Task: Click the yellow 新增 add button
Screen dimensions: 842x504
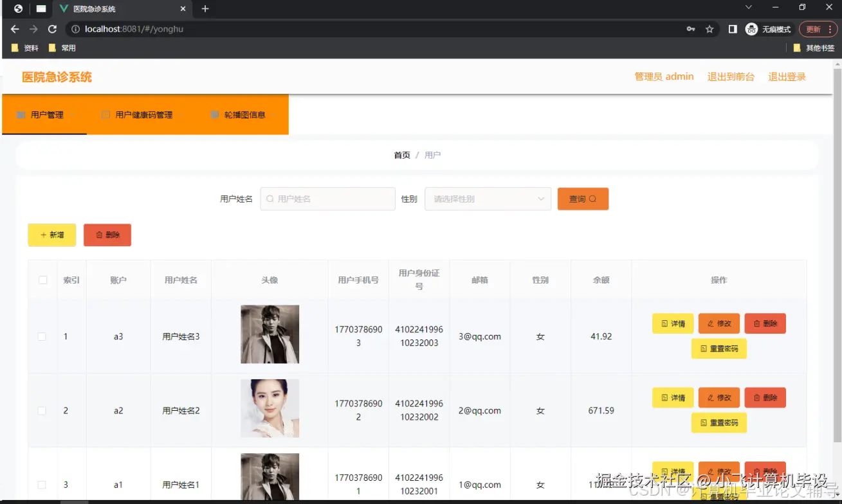Action: click(52, 235)
